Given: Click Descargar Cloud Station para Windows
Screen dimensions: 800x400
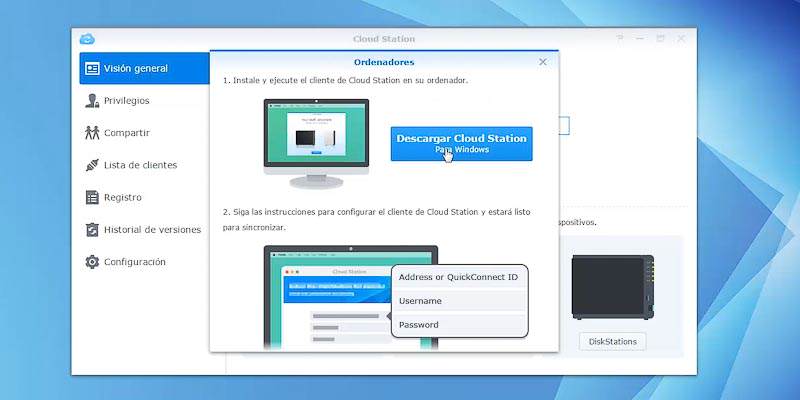Looking at the screenshot, I should pyautogui.click(x=462, y=144).
